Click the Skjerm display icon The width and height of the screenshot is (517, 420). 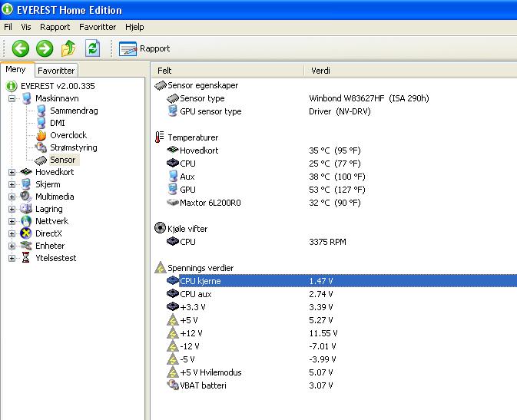tap(26, 184)
